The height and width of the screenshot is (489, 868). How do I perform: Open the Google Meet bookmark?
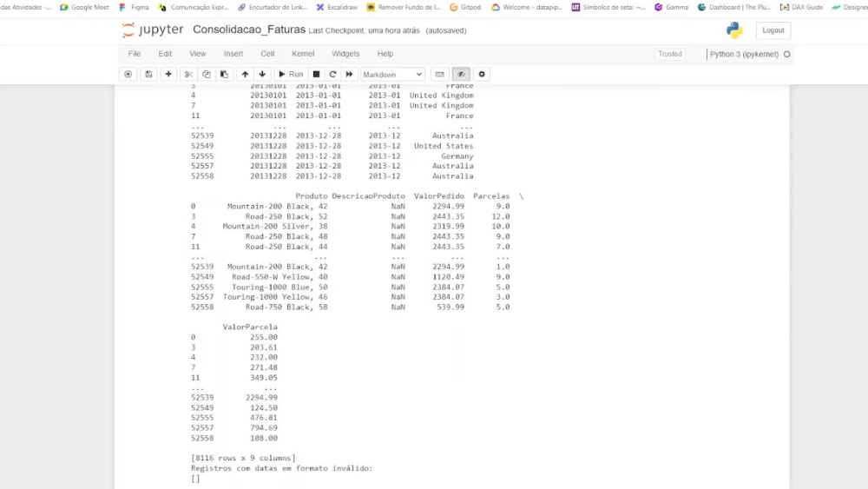85,7
